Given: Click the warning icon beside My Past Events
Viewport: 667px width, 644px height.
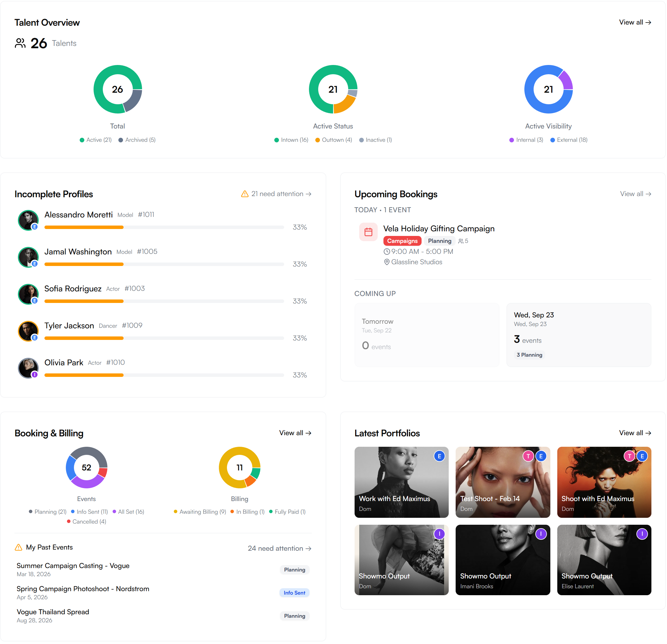Looking at the screenshot, I should click(19, 547).
